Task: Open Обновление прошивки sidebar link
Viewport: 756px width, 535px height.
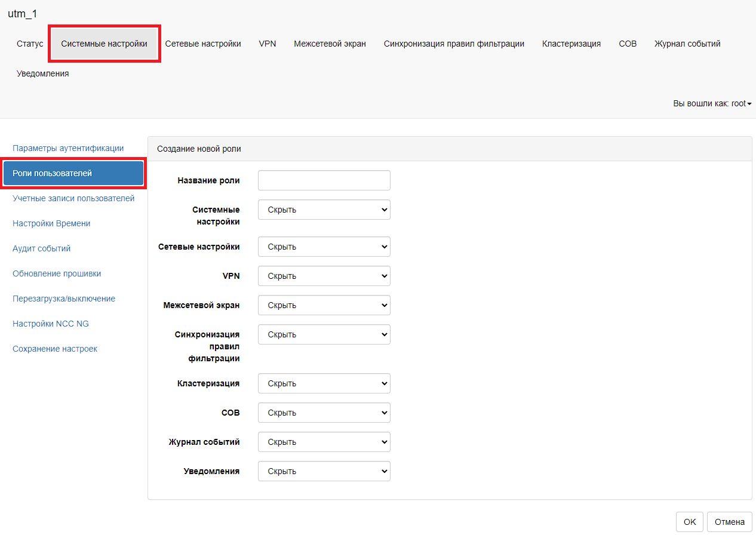Action: (57, 273)
